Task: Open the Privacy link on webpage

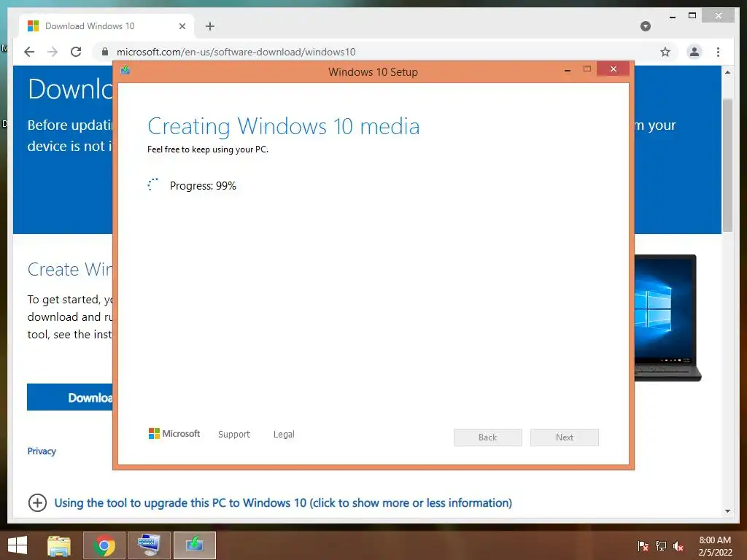Action: click(x=42, y=451)
